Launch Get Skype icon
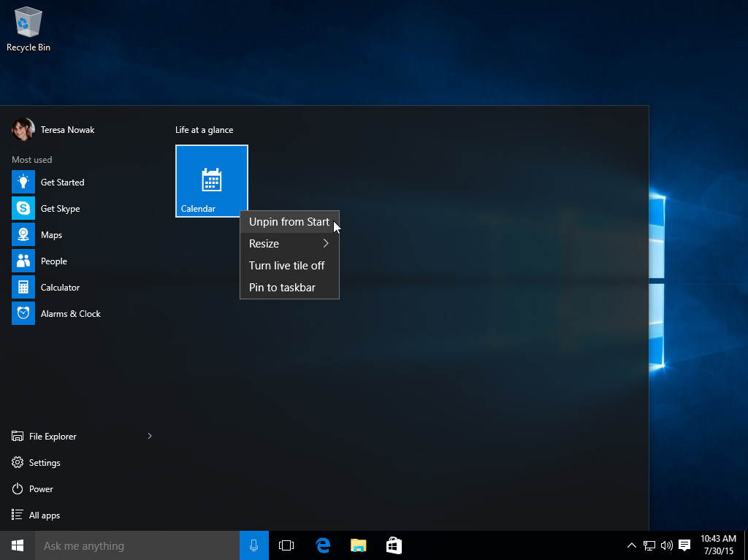The width and height of the screenshot is (748, 560). [x=23, y=209]
